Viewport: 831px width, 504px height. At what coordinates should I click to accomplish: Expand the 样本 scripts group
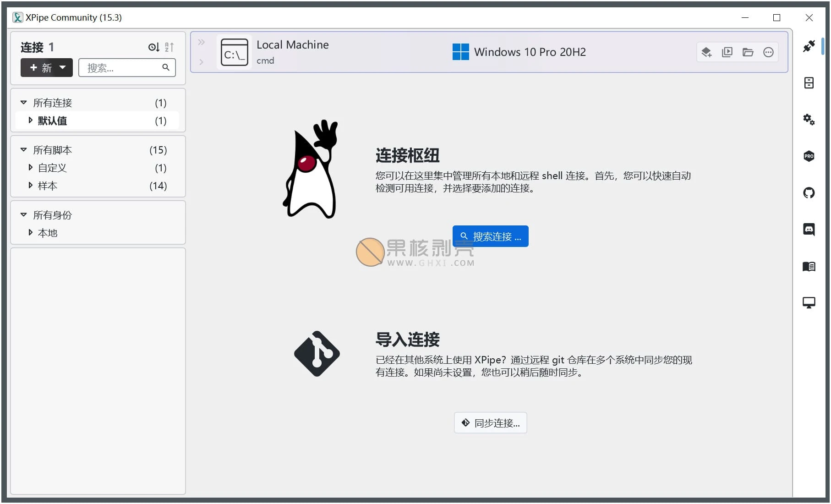click(30, 186)
